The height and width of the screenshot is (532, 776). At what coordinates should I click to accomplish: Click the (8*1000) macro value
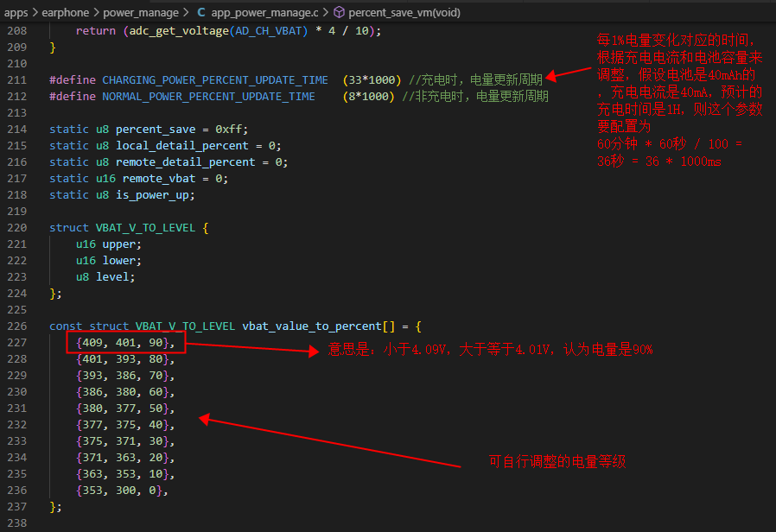[368, 96]
